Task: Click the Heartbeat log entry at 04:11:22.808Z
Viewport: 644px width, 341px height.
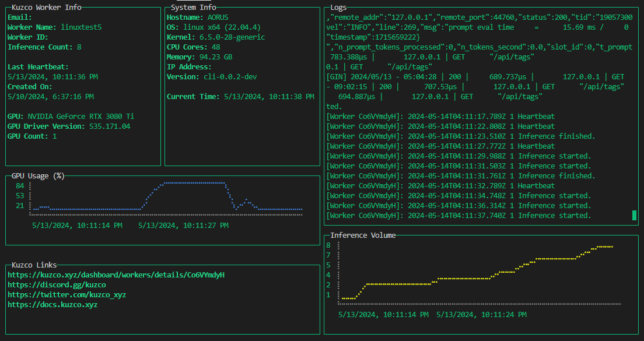Action: tap(440, 126)
